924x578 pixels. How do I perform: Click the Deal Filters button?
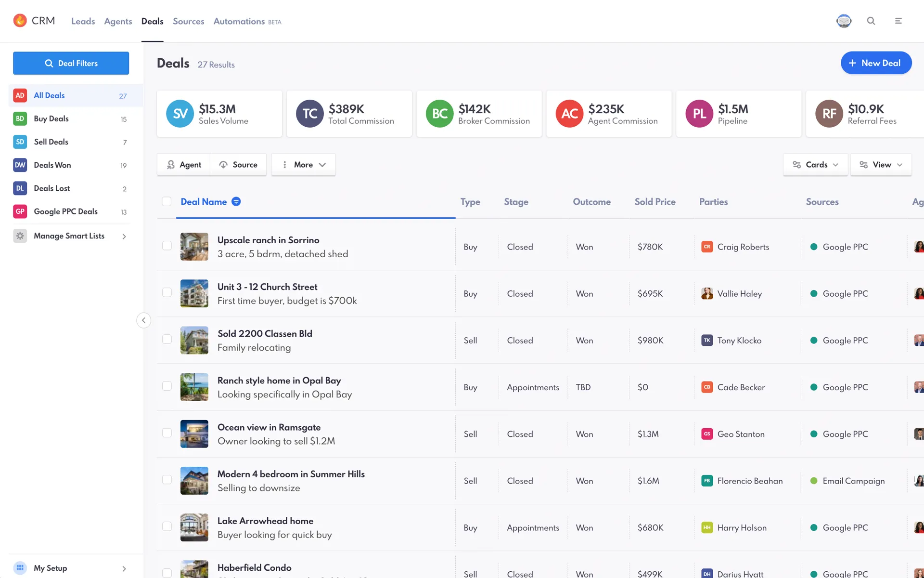click(71, 63)
